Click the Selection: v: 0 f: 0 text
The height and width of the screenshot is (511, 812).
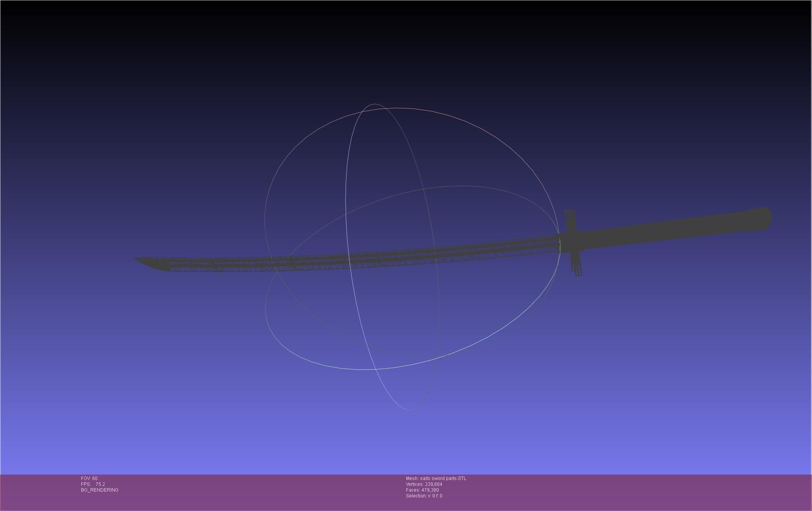pos(424,496)
